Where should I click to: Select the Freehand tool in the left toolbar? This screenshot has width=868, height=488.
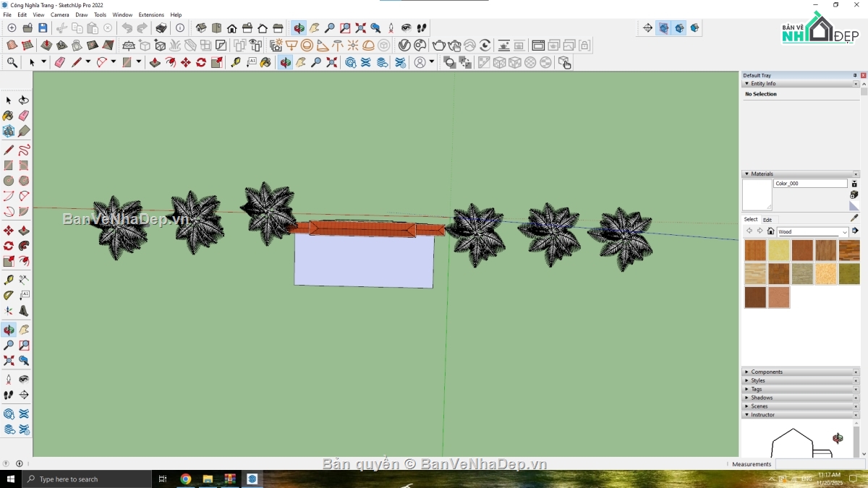tap(24, 150)
